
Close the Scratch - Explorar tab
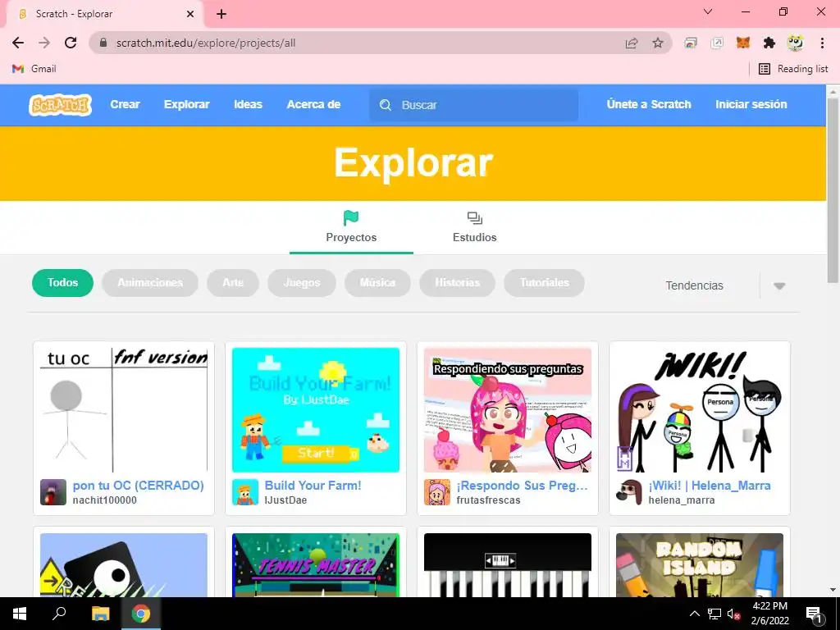[190, 14]
